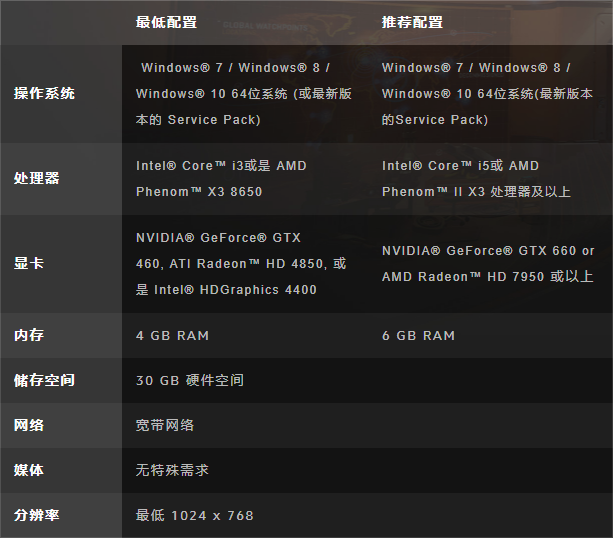The width and height of the screenshot is (613, 538).
Task: Select the 网络 row label
Action: (x=29, y=425)
